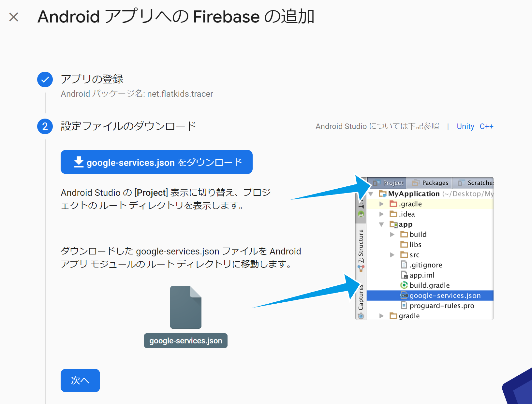Viewport: 532px width, 404px height.
Task: Click the google-services.json download button
Action: click(156, 162)
